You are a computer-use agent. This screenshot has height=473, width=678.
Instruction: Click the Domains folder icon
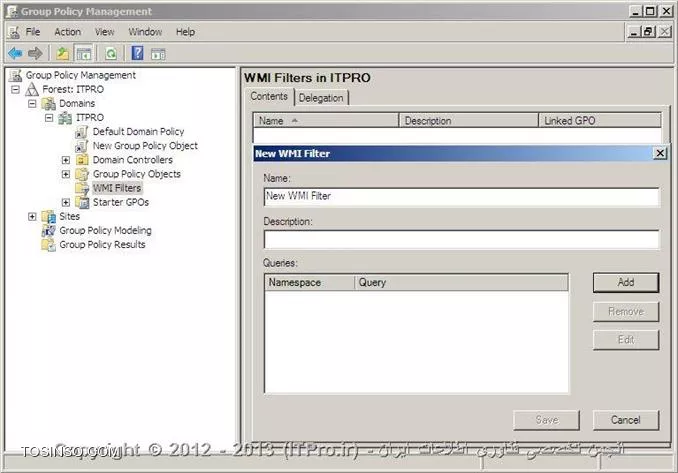point(48,103)
